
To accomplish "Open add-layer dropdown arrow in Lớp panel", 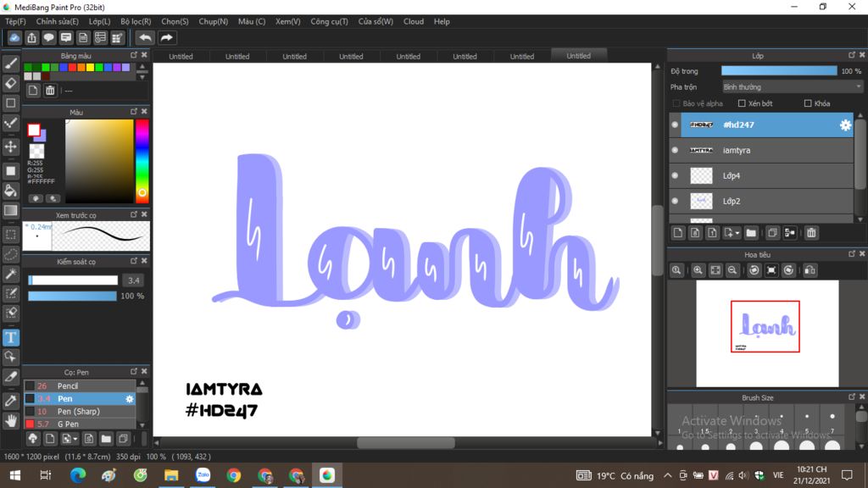I will [737, 234].
